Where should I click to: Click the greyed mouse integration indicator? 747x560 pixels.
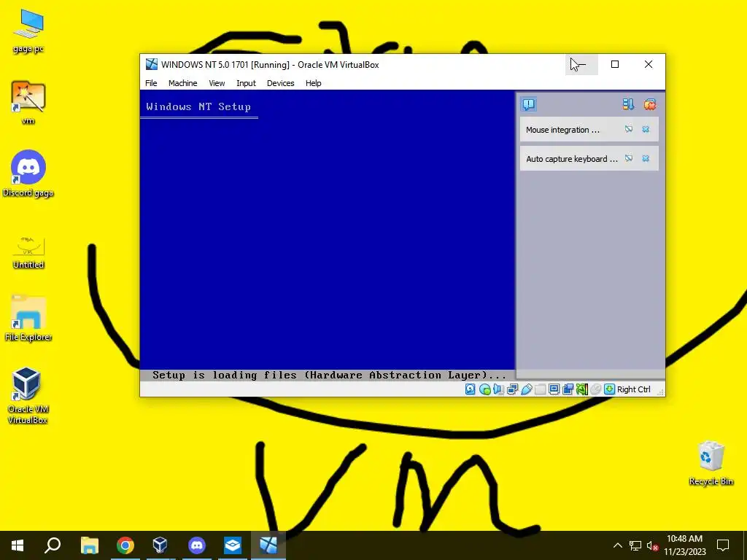pos(595,389)
